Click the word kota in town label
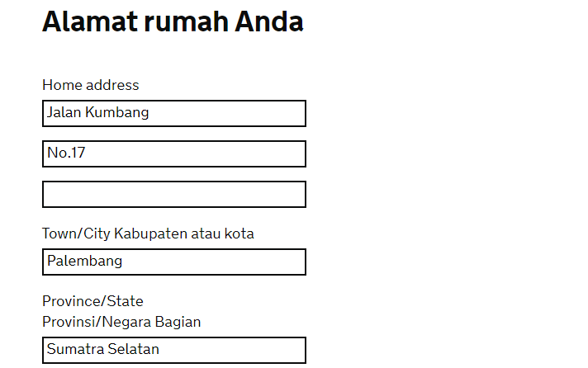The height and width of the screenshot is (368, 588). (239, 234)
